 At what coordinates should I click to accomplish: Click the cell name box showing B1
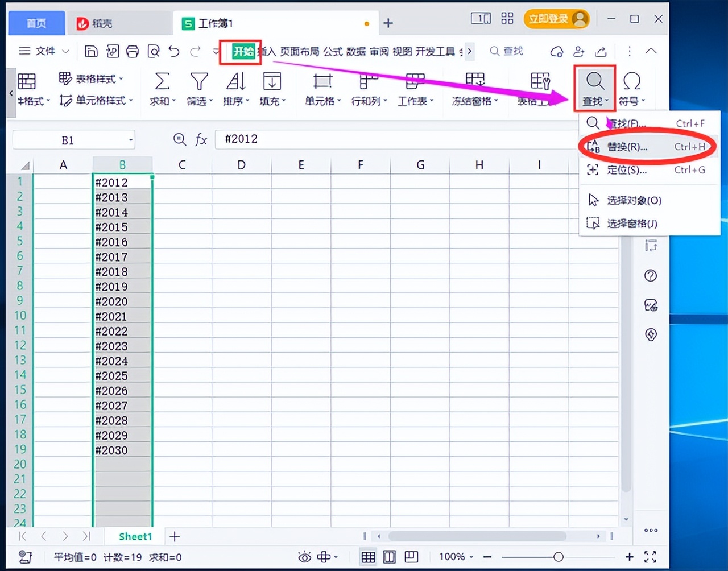(x=68, y=139)
